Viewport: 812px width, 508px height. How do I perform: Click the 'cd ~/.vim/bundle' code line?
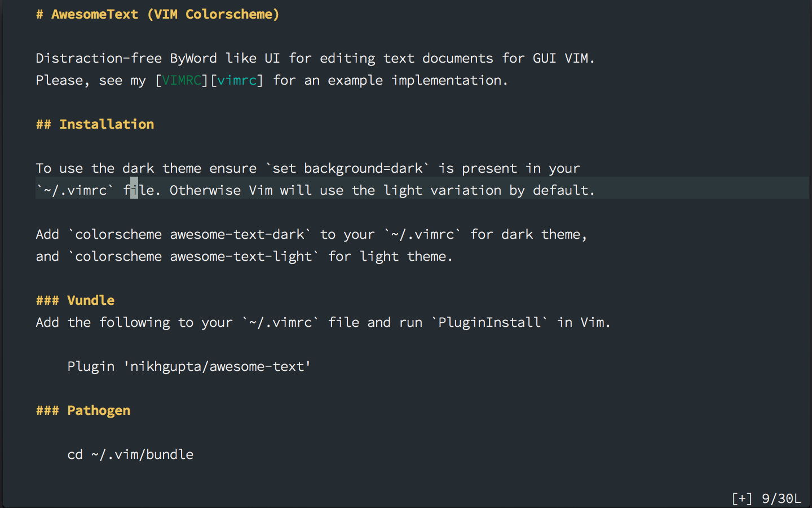point(130,454)
